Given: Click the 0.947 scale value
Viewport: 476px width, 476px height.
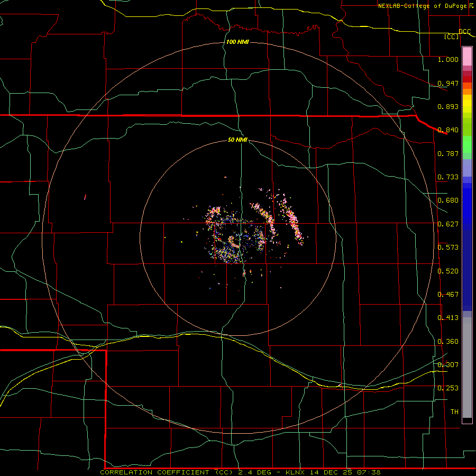Looking at the screenshot, I should pos(448,83).
